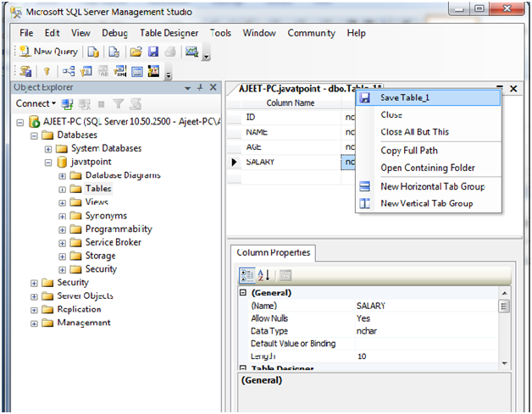Click the NAME column name cell

point(291,132)
